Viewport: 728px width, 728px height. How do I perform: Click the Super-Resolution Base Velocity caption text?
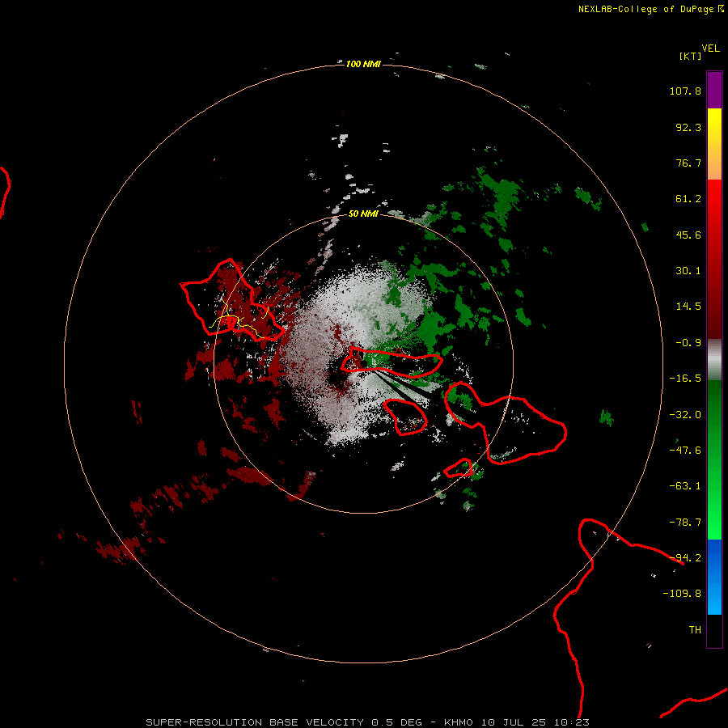click(255, 722)
